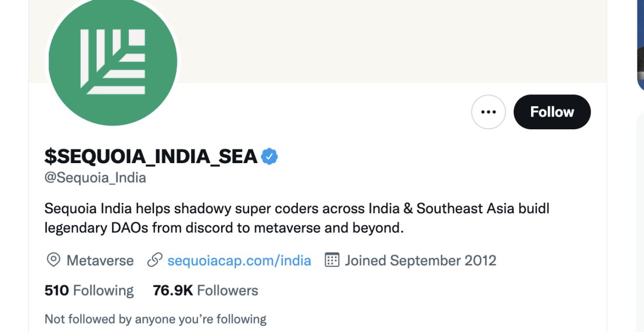Open the three-dot More options menu
Viewport: 644px width, 332px height.
pyautogui.click(x=488, y=112)
